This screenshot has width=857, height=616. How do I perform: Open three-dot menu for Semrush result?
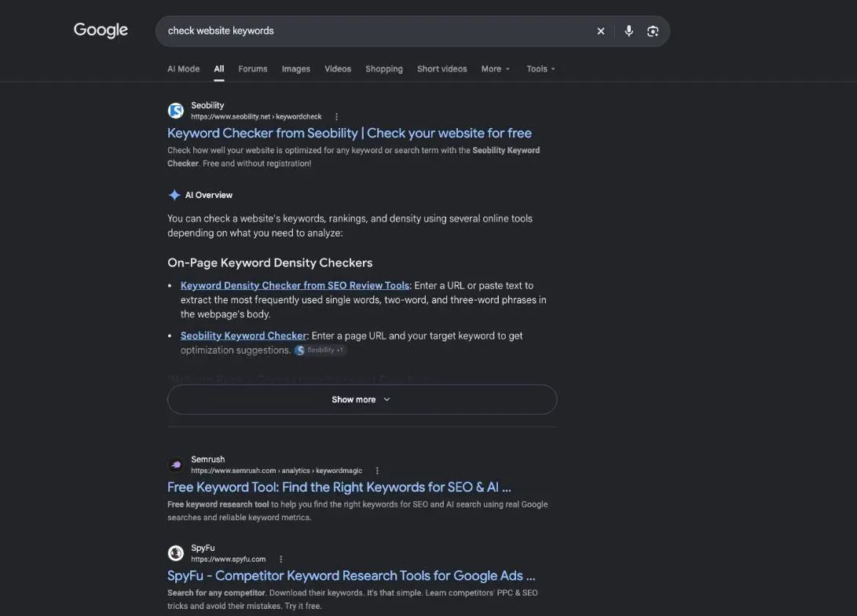click(x=377, y=471)
